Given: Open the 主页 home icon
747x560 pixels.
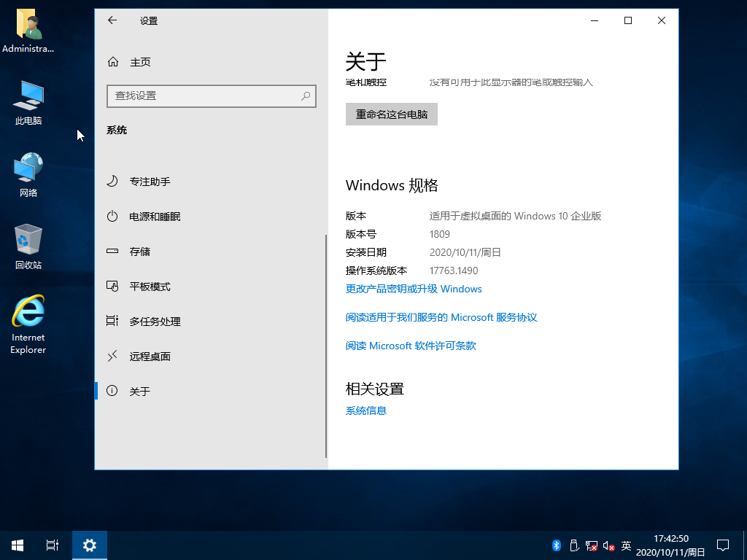Looking at the screenshot, I should click(113, 62).
